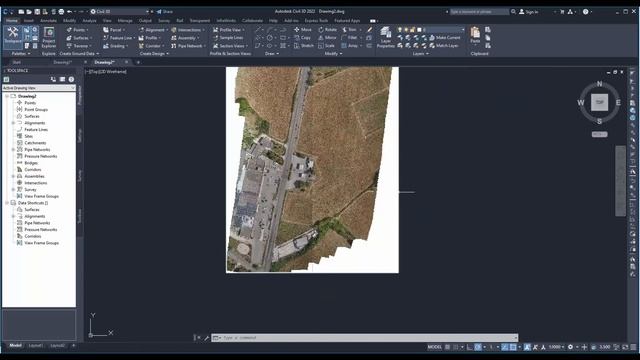Expand the Create Ground Data panel dropdown
The image size is (640, 360).
point(79,53)
